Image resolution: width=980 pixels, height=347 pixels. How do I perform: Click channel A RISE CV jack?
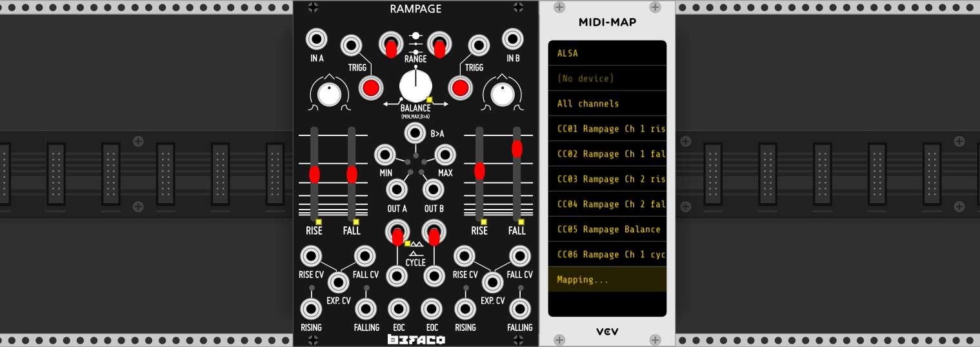click(x=310, y=257)
